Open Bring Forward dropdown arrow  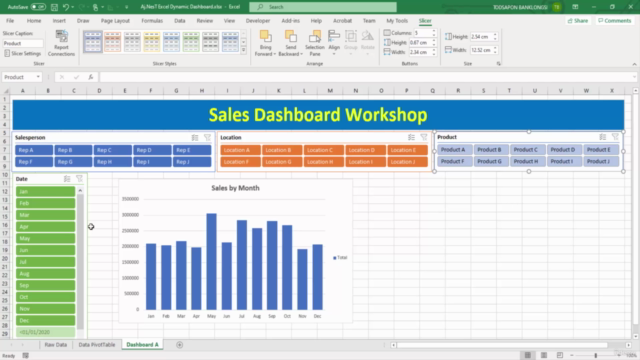tap(274, 54)
